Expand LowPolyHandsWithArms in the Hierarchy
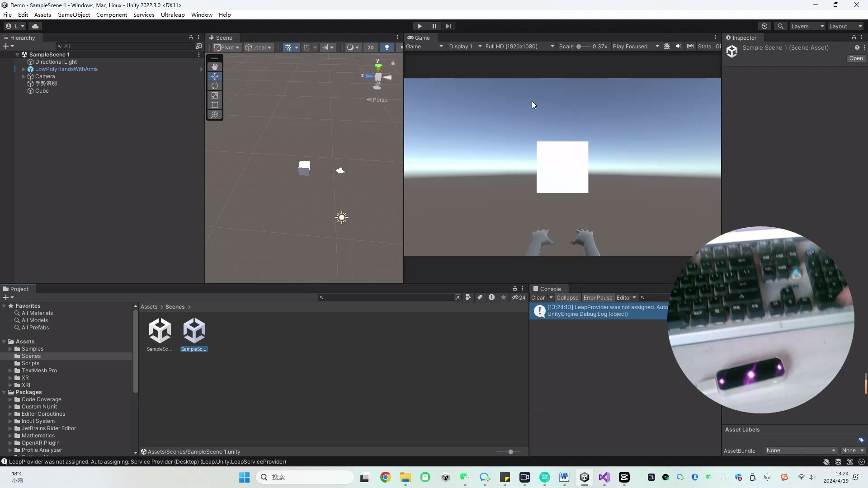 click(x=24, y=69)
